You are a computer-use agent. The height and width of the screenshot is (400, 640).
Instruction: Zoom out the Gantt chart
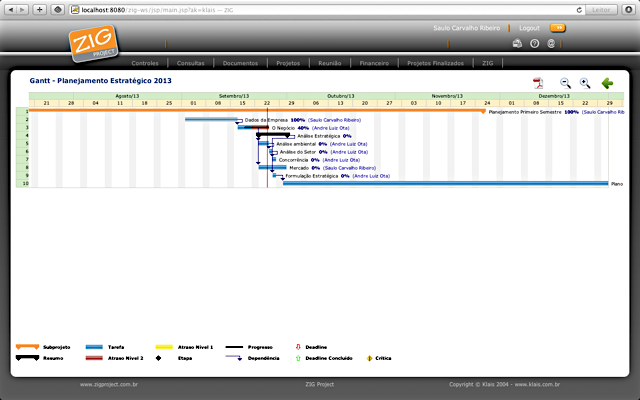(x=565, y=83)
